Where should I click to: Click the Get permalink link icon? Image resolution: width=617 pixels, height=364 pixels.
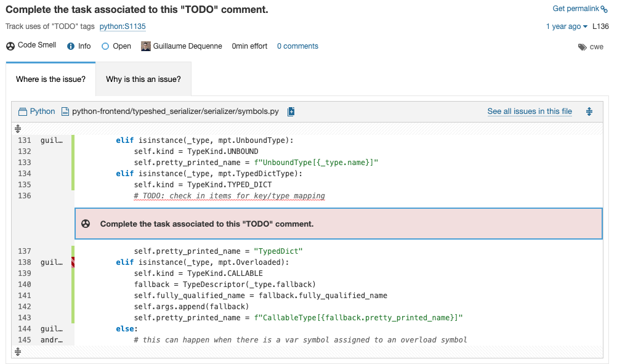603,9
